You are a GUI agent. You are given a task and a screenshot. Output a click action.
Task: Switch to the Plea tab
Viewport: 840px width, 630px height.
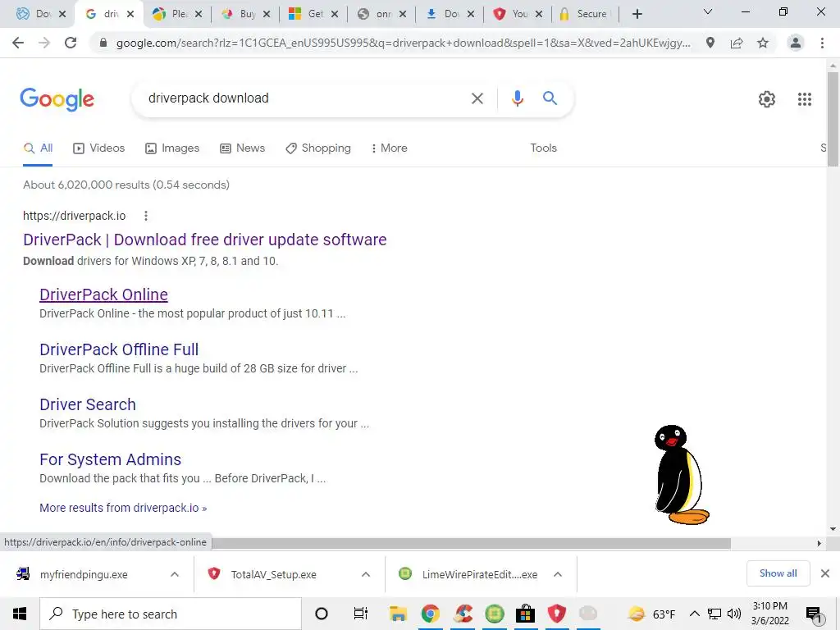[x=171, y=14]
